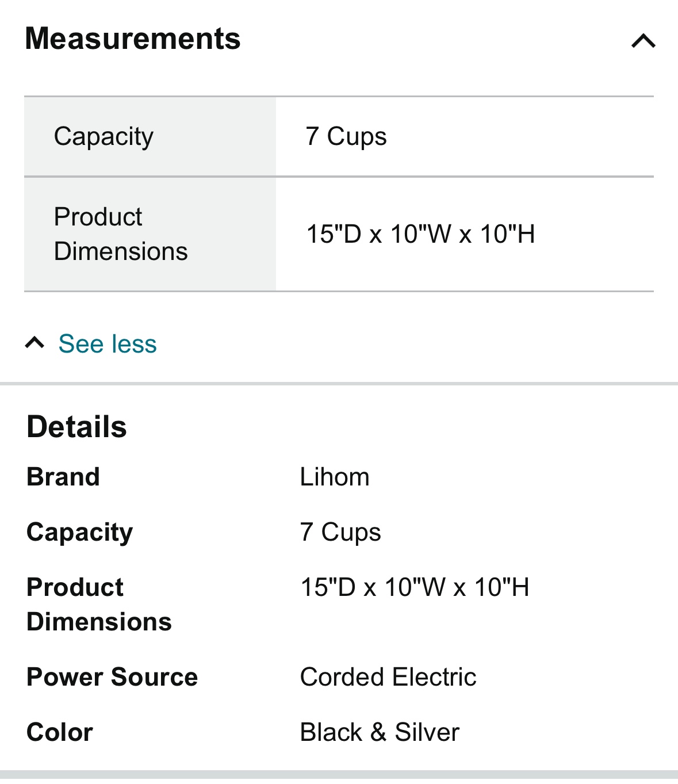The width and height of the screenshot is (678, 784).
Task: Click the Brand label
Action: (63, 477)
